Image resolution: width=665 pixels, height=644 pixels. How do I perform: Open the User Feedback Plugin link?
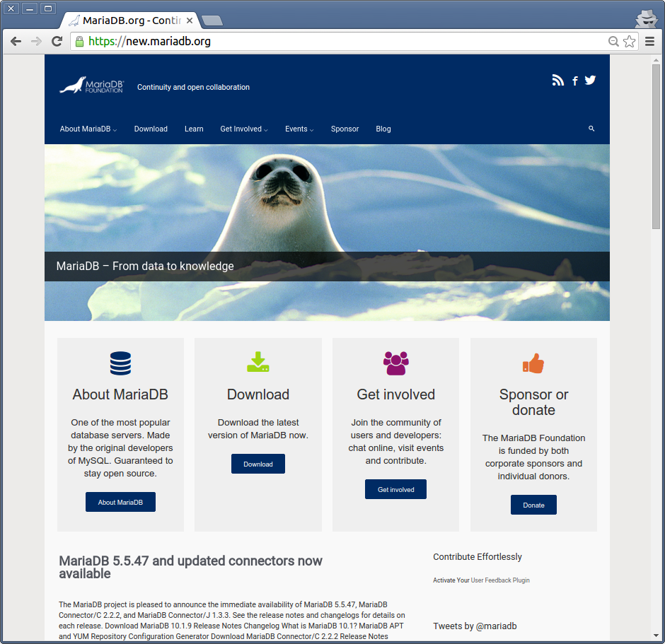click(500, 580)
